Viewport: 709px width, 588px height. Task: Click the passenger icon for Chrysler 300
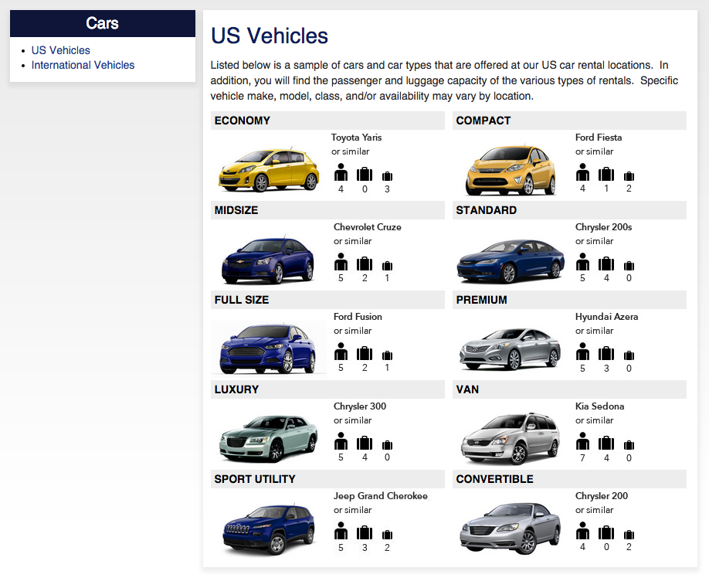pyautogui.click(x=341, y=441)
